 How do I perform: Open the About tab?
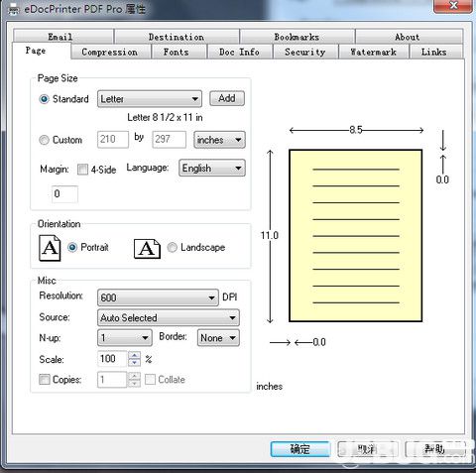[x=409, y=37]
